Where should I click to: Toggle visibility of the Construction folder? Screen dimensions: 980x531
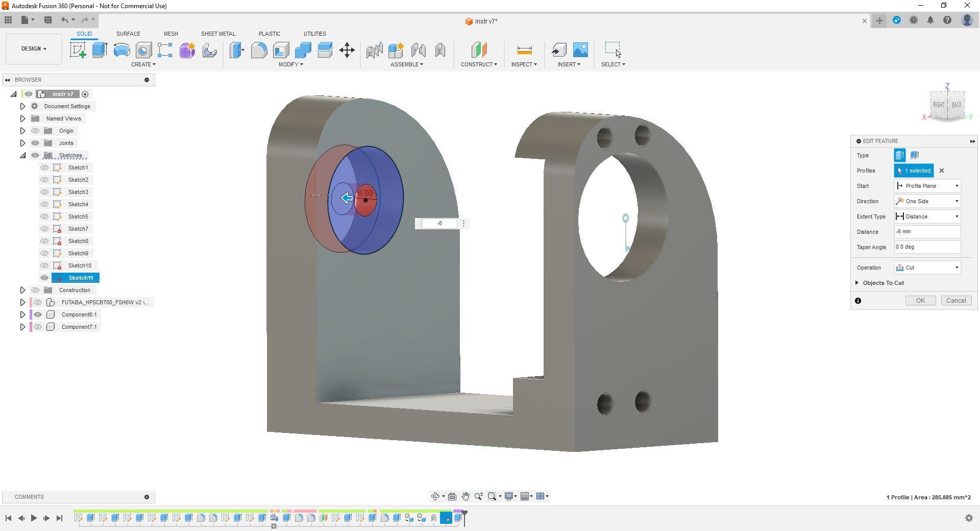35,290
